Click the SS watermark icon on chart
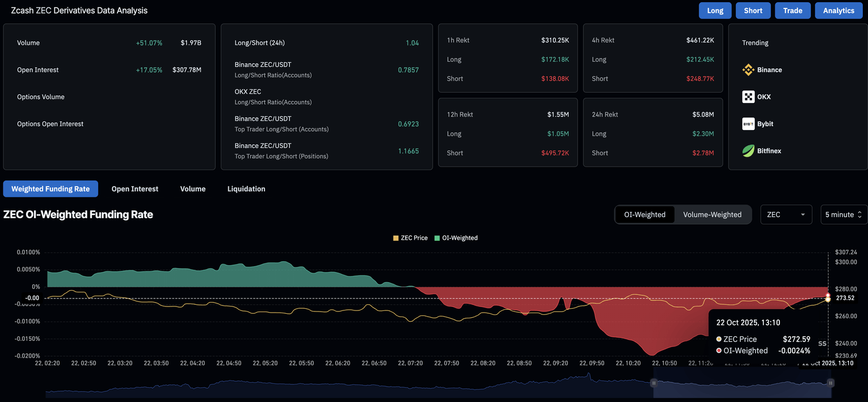 pyautogui.click(x=822, y=343)
